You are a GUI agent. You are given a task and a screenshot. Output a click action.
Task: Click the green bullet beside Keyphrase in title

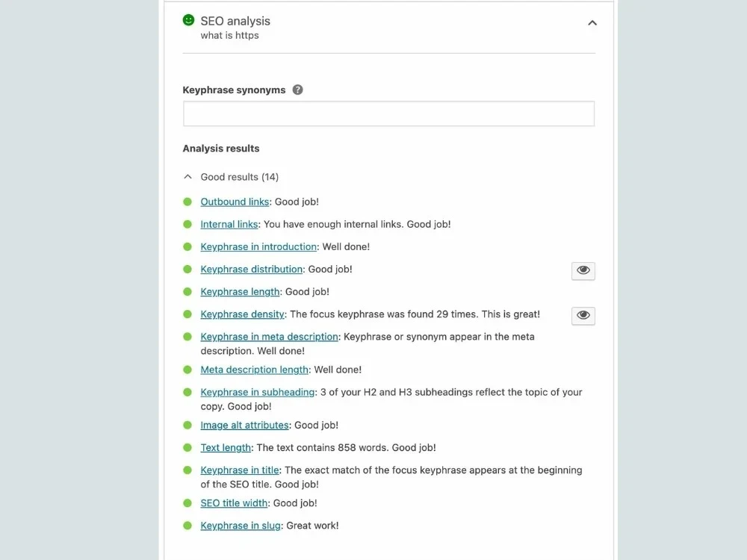187,470
